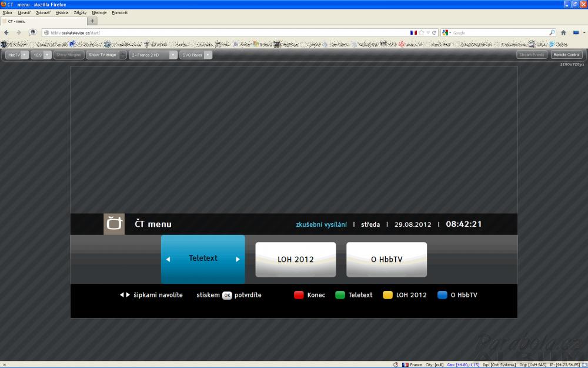Viewport: 588px width, 368px height.
Task: Select the 'ČT - menu' browser tab
Action: pyautogui.click(x=44, y=21)
